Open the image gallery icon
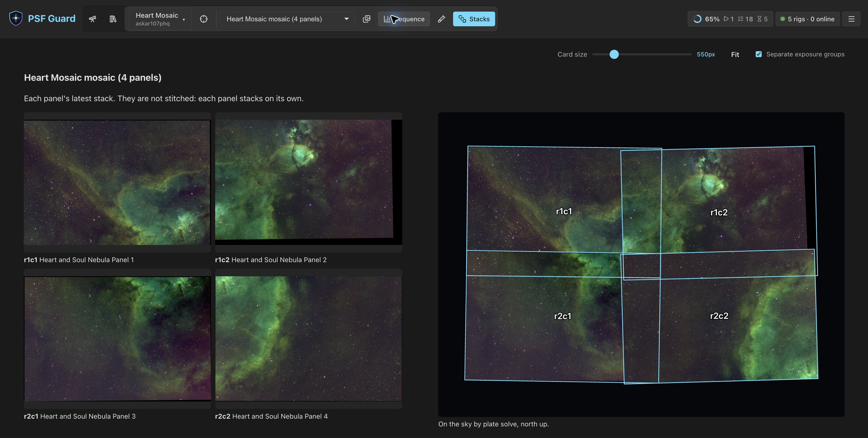This screenshot has width=868, height=438. tap(367, 19)
